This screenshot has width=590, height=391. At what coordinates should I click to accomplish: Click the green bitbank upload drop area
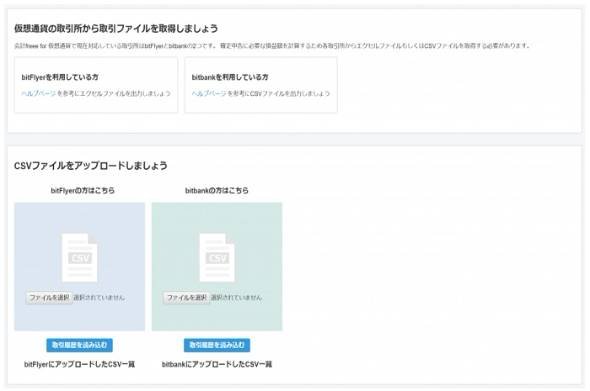[217, 266]
